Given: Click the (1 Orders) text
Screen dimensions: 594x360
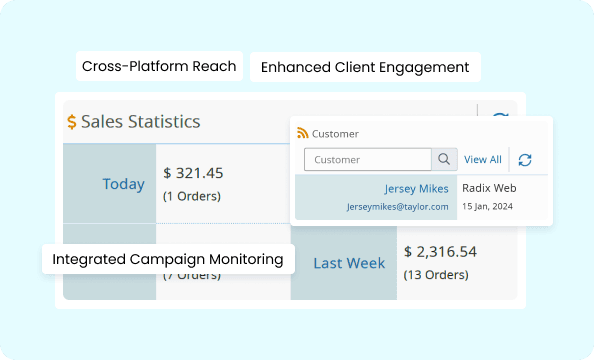Looking at the screenshot, I should click(192, 196).
